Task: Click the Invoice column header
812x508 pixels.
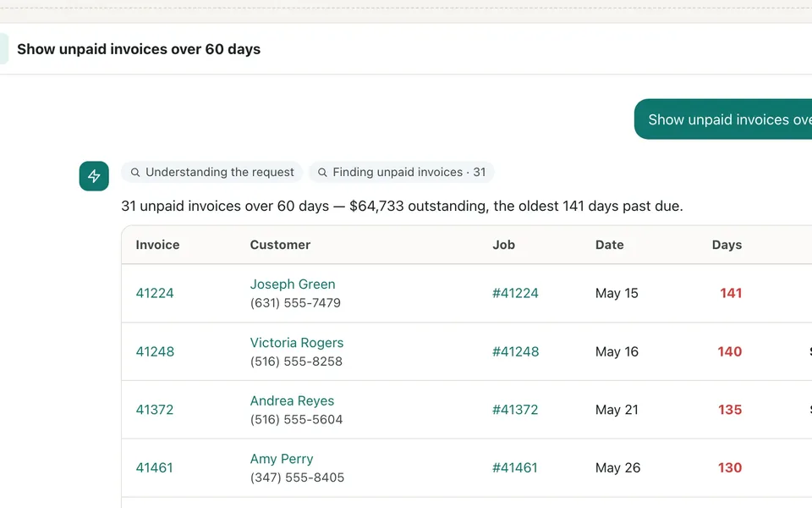Action: pos(157,245)
